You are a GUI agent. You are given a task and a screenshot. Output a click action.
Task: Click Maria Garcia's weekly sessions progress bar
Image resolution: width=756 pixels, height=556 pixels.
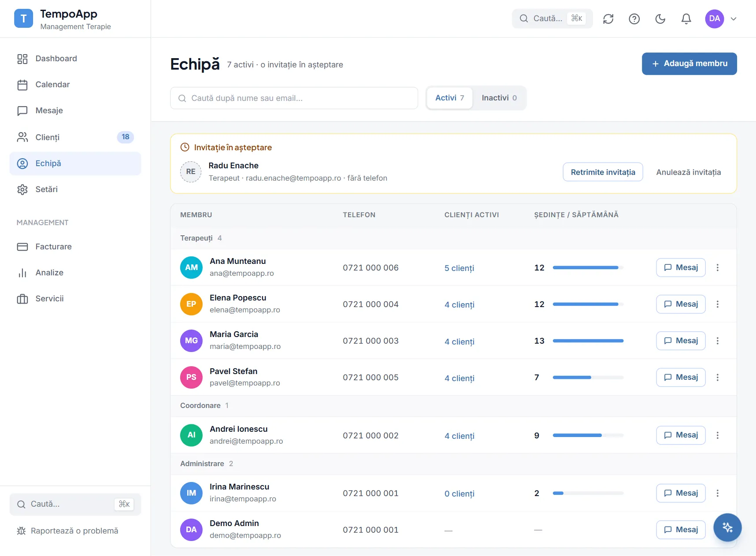[x=588, y=341]
